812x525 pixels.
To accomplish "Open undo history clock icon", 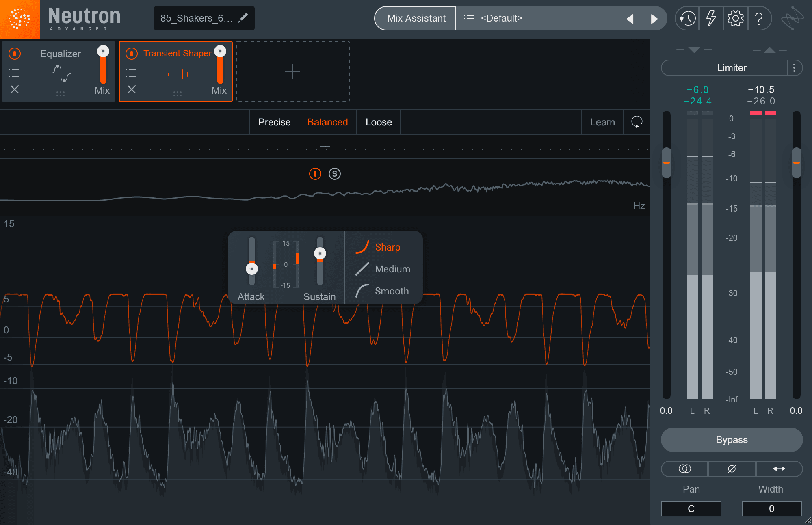I will coord(687,18).
